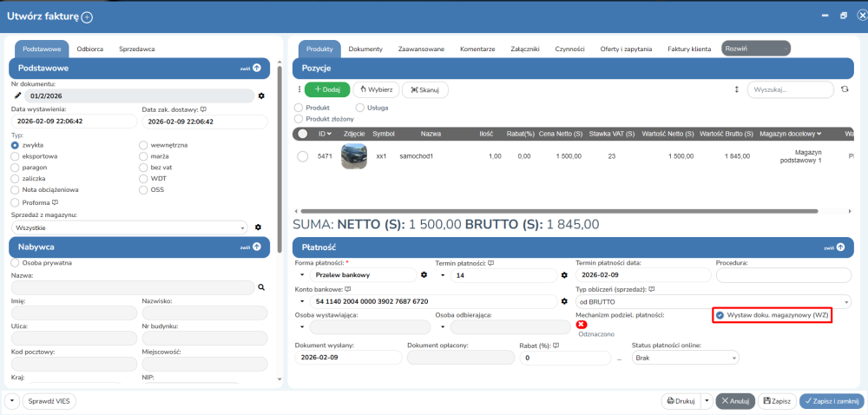Open settings gear next to Nr dokumentu
The image size is (868, 415).
pos(260,96)
